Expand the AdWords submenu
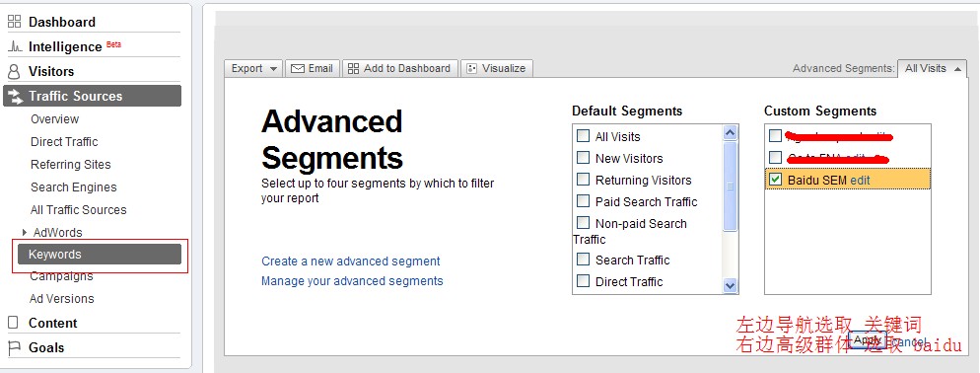 tap(25, 232)
